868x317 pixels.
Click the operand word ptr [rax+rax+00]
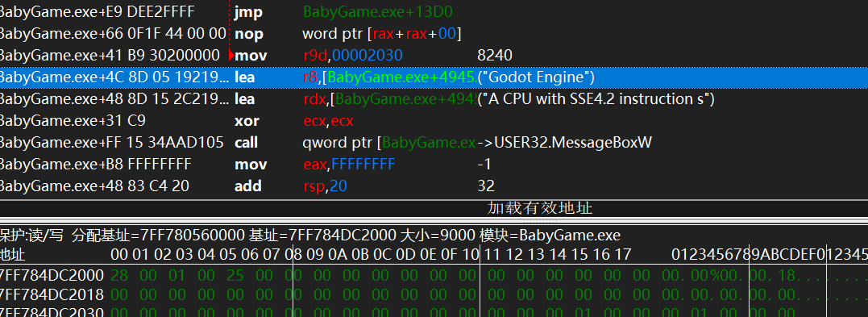tap(381, 34)
